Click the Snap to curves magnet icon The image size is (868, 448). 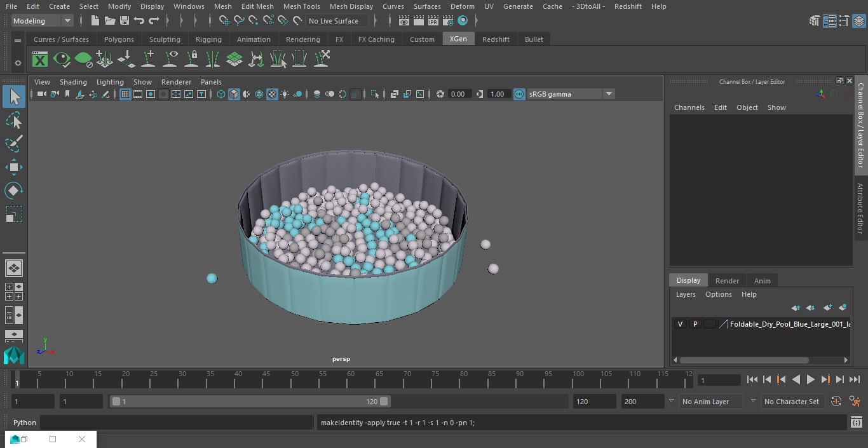click(238, 21)
